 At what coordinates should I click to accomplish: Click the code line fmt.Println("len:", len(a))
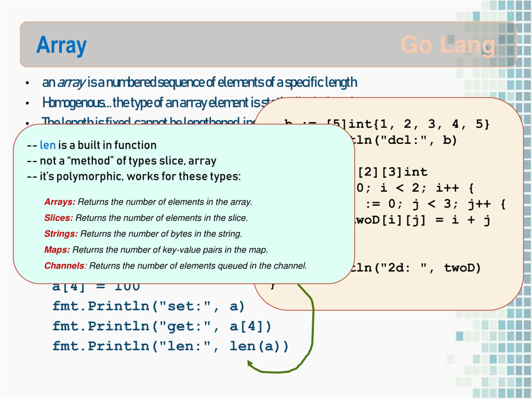pyautogui.click(x=170, y=347)
